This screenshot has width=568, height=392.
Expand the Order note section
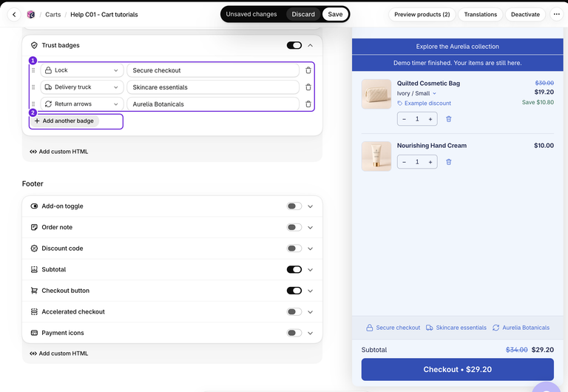pyautogui.click(x=310, y=227)
